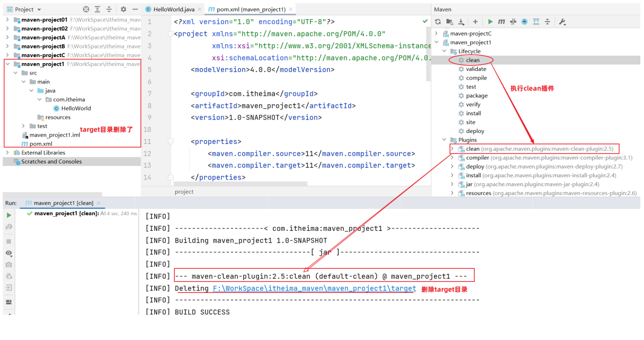Select package lifecycle phase
Image resolution: width=644 pixels, height=340 pixels.
[473, 96]
